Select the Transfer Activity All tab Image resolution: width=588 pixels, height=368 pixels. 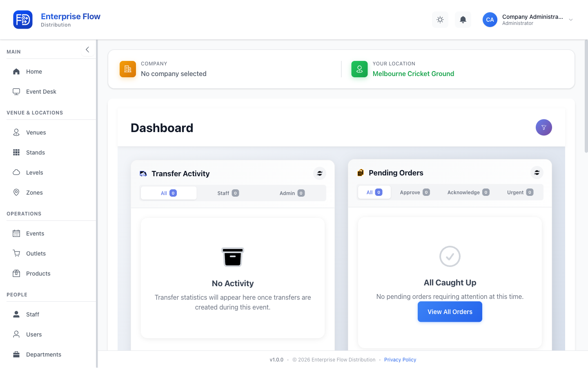169,193
